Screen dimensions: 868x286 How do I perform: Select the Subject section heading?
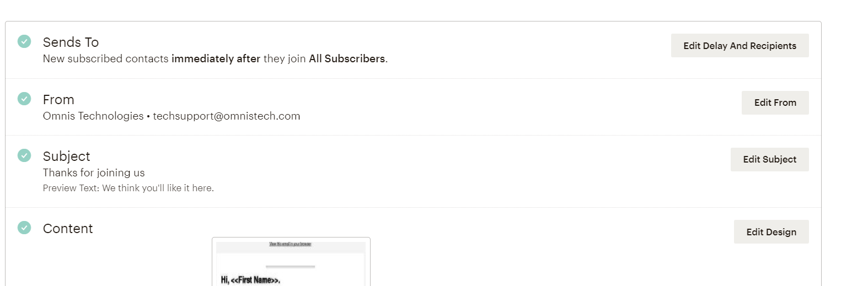pyautogui.click(x=66, y=157)
